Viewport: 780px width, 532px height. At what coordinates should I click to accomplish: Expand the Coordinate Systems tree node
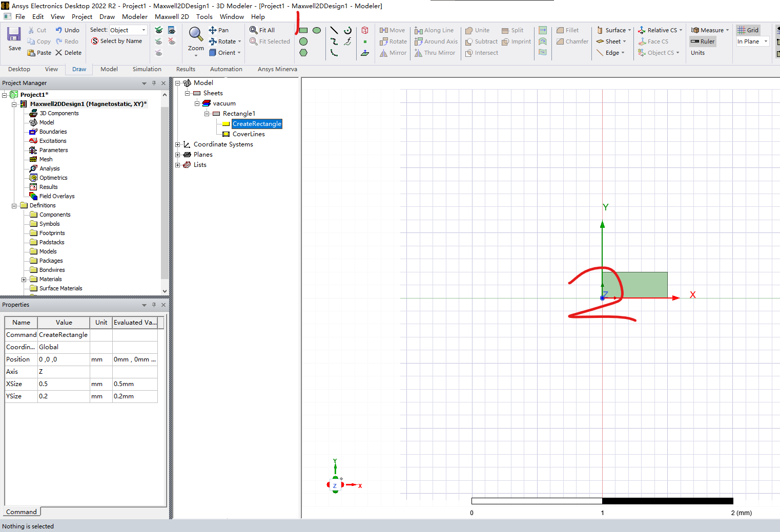coord(178,144)
